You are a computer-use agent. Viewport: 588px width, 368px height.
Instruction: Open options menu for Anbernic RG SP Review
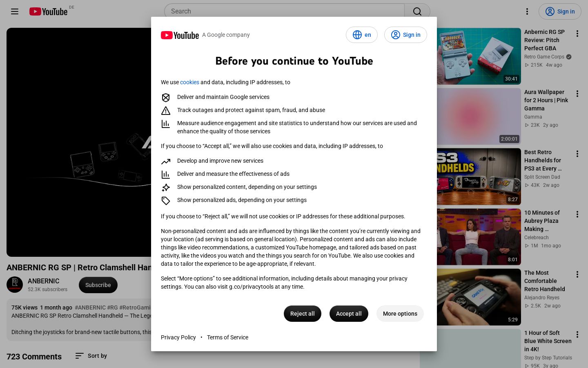(x=577, y=34)
